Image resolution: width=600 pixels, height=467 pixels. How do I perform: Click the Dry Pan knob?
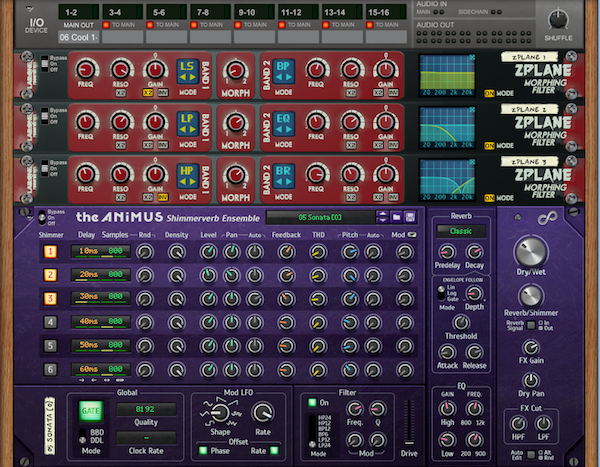tap(531, 380)
